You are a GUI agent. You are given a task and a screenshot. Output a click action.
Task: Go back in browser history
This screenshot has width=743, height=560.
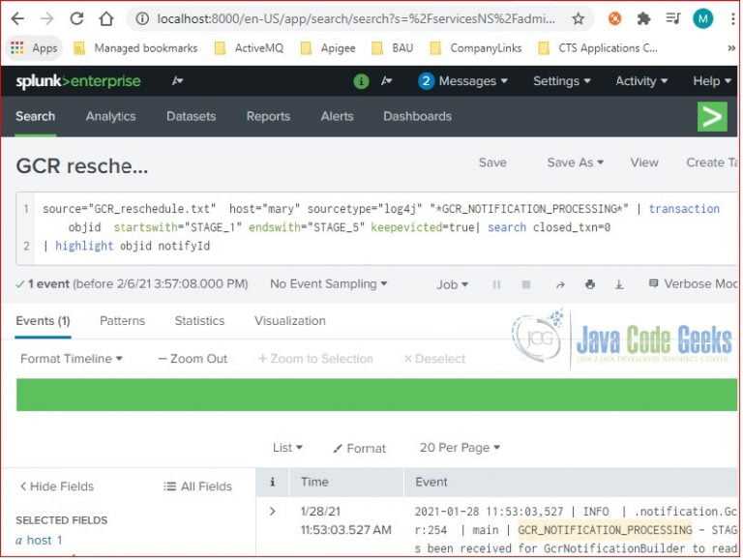point(17,18)
